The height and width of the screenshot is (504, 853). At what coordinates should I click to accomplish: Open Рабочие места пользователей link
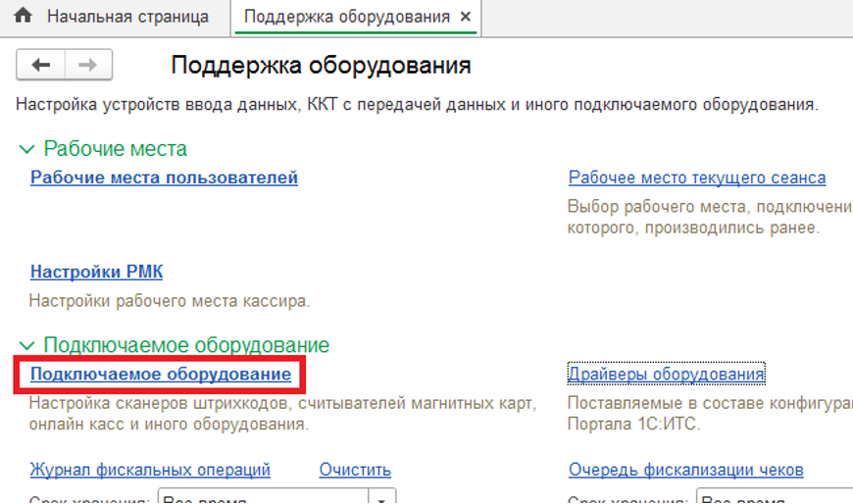click(x=164, y=177)
